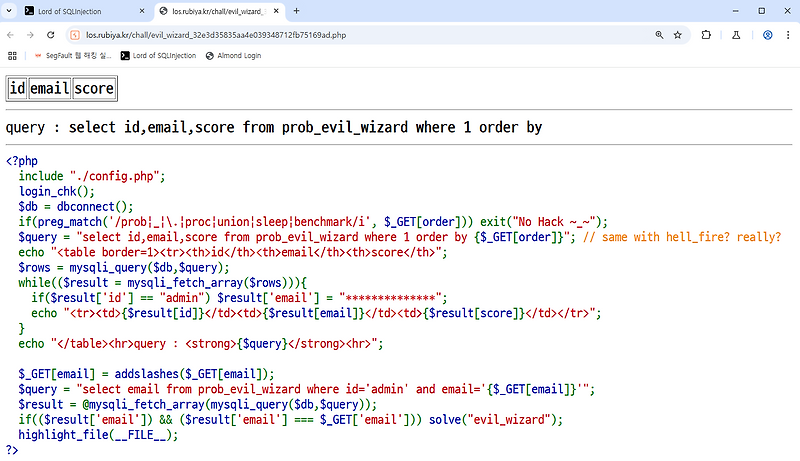Image resolution: width=800 pixels, height=461 pixels.
Task: Select the los.rubiya.kr evil_wizard tab
Action: [219, 11]
